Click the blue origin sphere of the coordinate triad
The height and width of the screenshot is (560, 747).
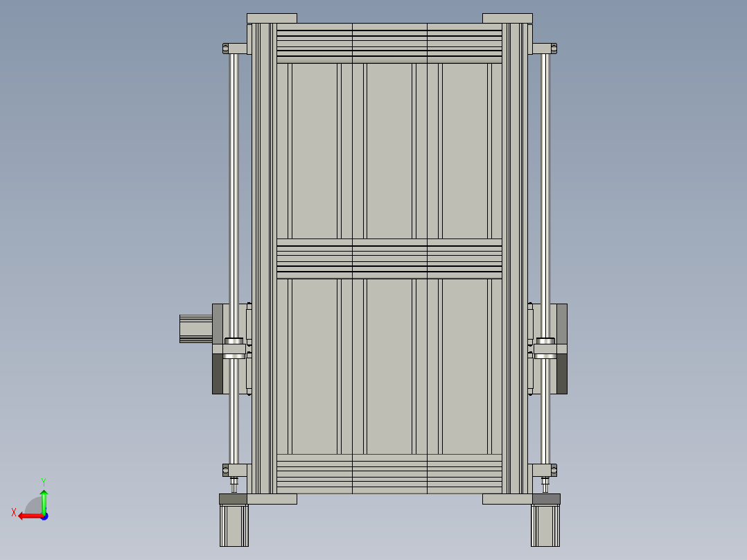(44, 516)
